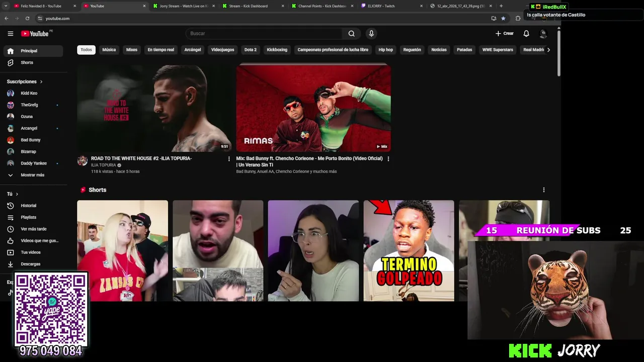Select the Todos filter chip
The height and width of the screenshot is (362, 644).
[87, 50]
